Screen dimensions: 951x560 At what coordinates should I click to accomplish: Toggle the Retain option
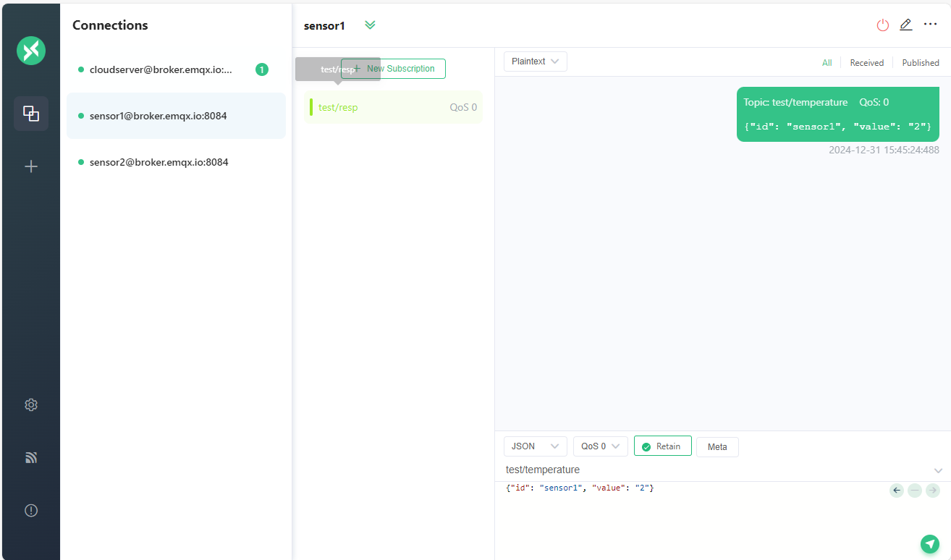(663, 446)
